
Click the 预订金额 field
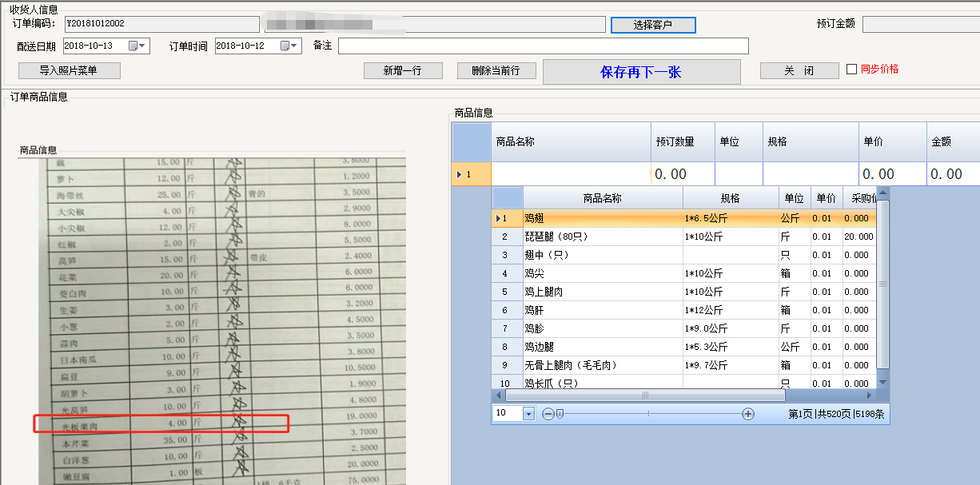(x=921, y=25)
